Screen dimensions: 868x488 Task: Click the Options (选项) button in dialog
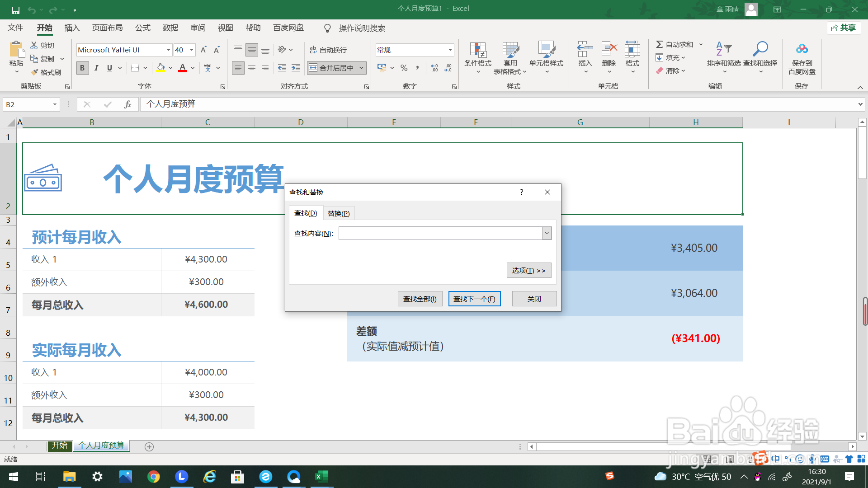click(x=528, y=270)
